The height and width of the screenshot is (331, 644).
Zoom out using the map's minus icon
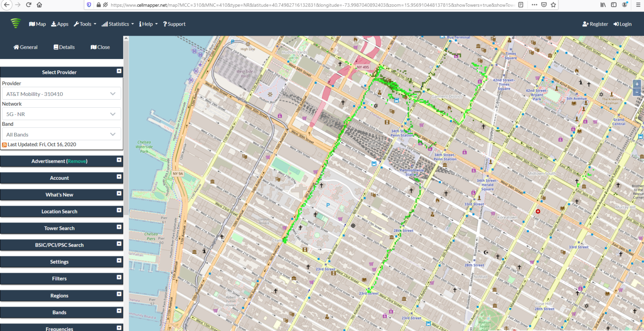[637, 91]
